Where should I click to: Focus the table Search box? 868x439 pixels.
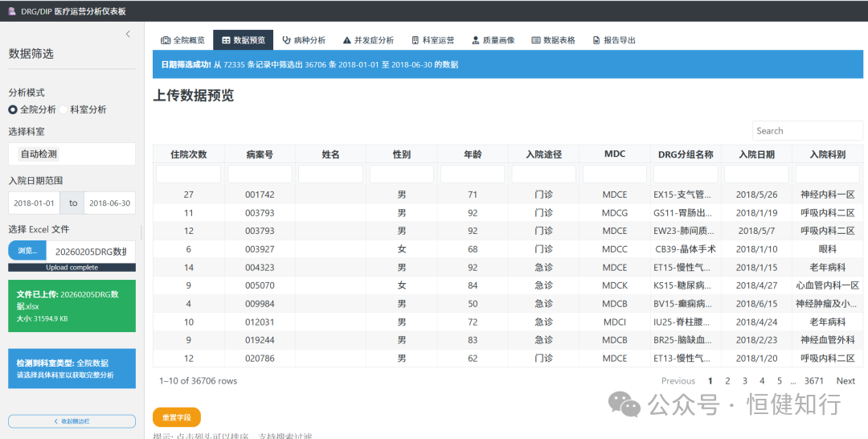pyautogui.click(x=807, y=130)
